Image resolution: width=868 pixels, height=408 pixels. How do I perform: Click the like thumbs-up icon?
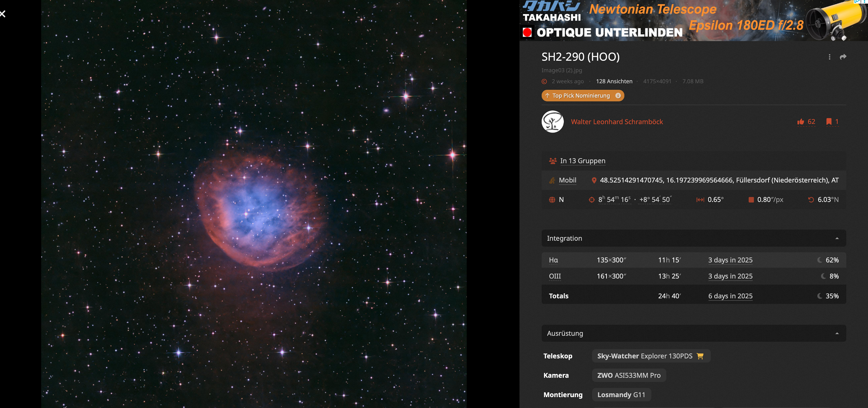(801, 122)
